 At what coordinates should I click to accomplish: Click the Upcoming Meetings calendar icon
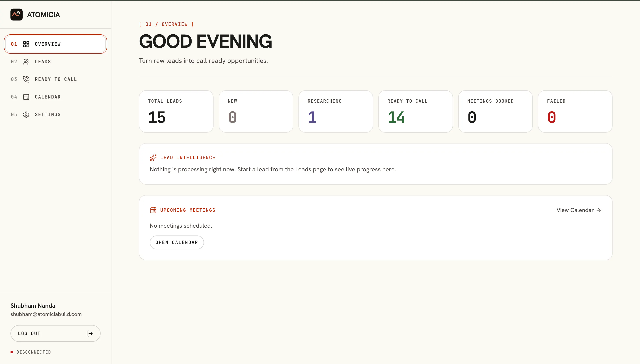point(153,210)
